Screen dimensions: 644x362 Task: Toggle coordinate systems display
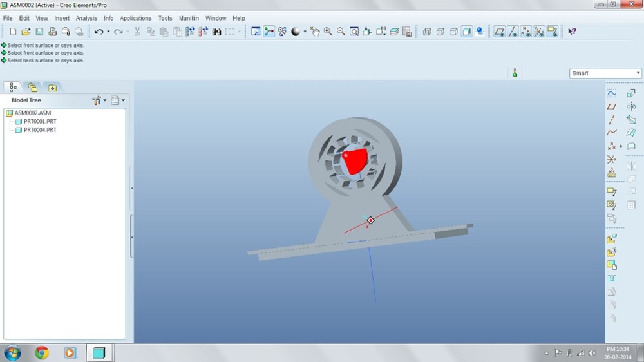tap(539, 32)
